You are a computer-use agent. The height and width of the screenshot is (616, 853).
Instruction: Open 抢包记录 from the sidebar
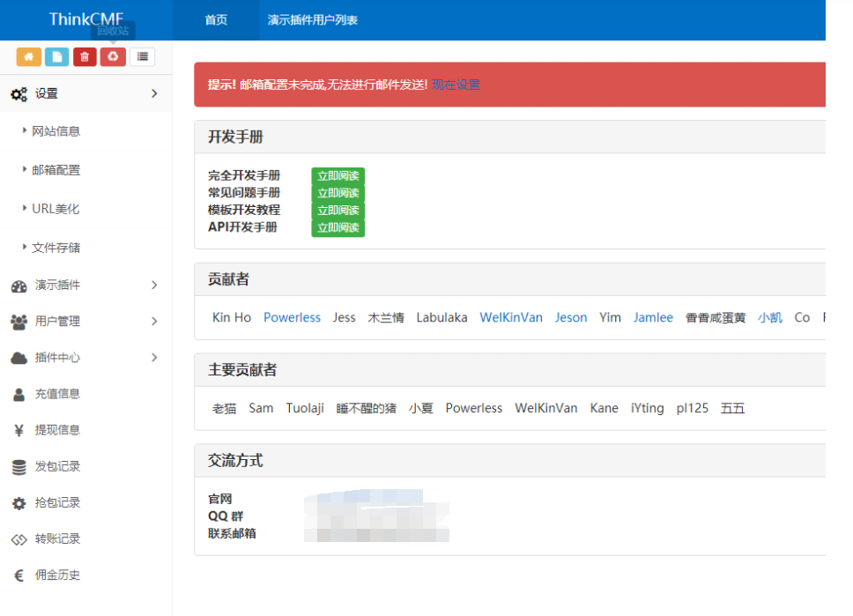[x=57, y=502]
